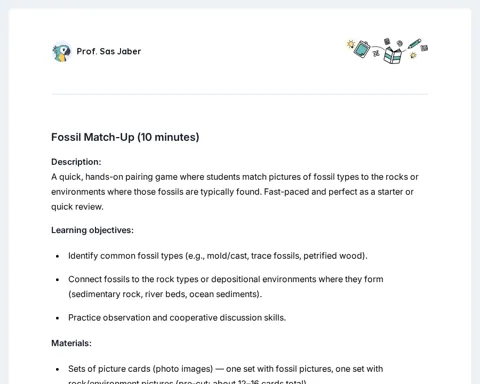
Task: Click the green pencil doodle icon
Action: (414, 44)
